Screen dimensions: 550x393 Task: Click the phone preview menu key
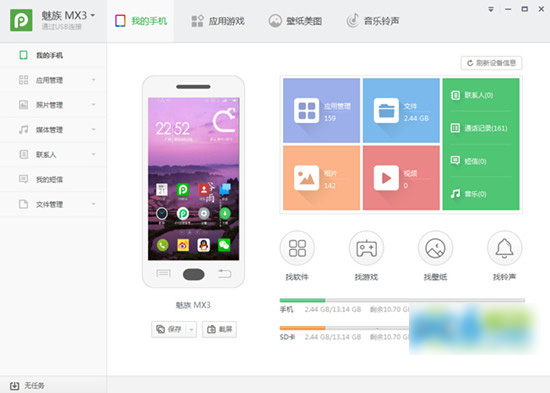click(163, 273)
